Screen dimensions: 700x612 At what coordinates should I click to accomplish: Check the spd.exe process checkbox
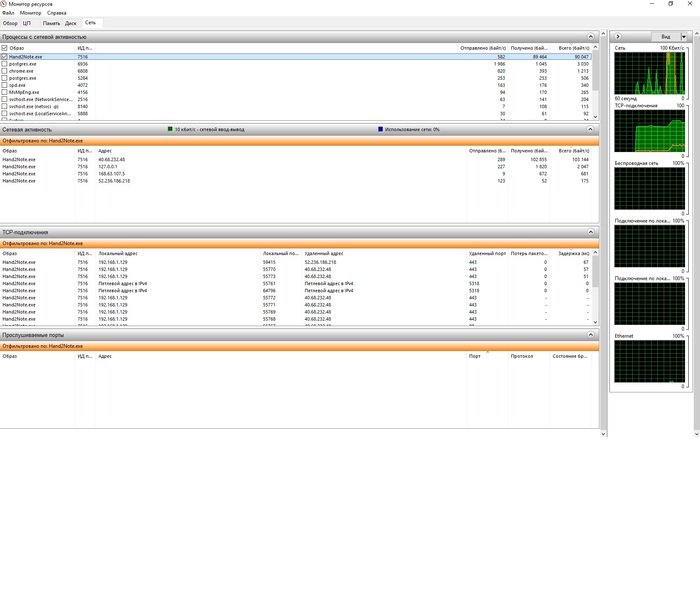pyautogui.click(x=4, y=85)
